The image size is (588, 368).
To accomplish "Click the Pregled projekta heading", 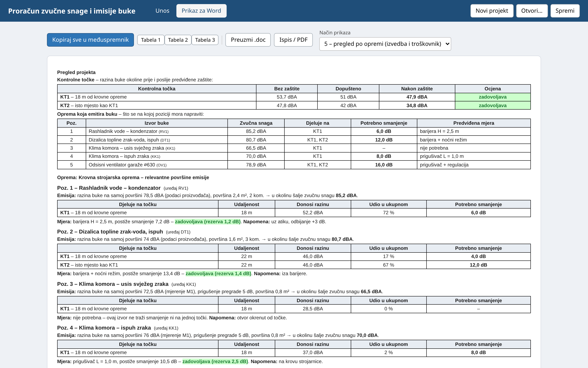I will click(x=76, y=72).
